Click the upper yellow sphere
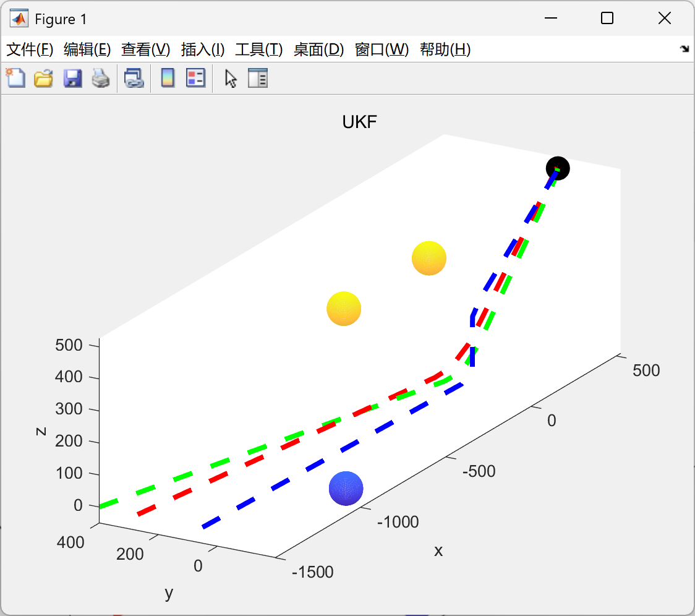The image size is (695, 616). click(429, 258)
